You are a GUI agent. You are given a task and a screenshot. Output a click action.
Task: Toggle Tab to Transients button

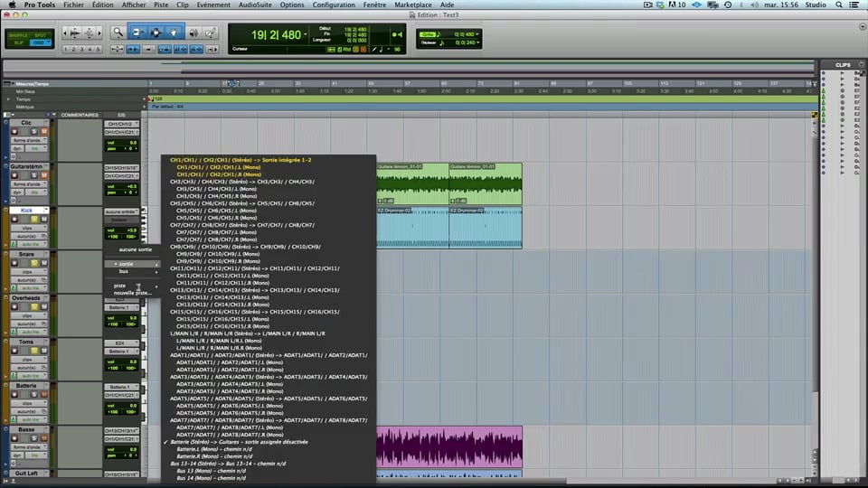tap(134, 49)
